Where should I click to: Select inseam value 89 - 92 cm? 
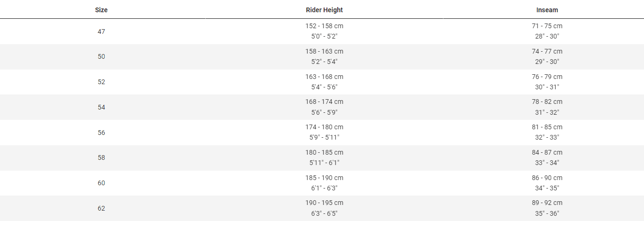(x=547, y=203)
